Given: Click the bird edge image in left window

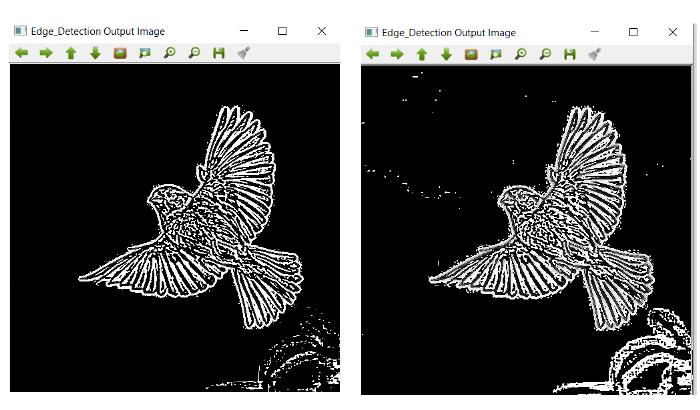Looking at the screenshot, I should (x=175, y=228).
